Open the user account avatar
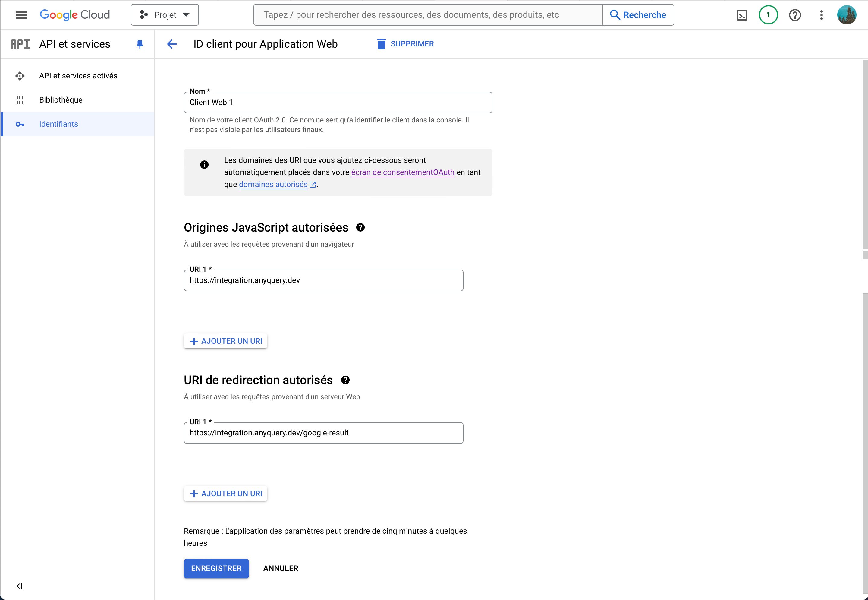The image size is (868, 600). (x=847, y=15)
